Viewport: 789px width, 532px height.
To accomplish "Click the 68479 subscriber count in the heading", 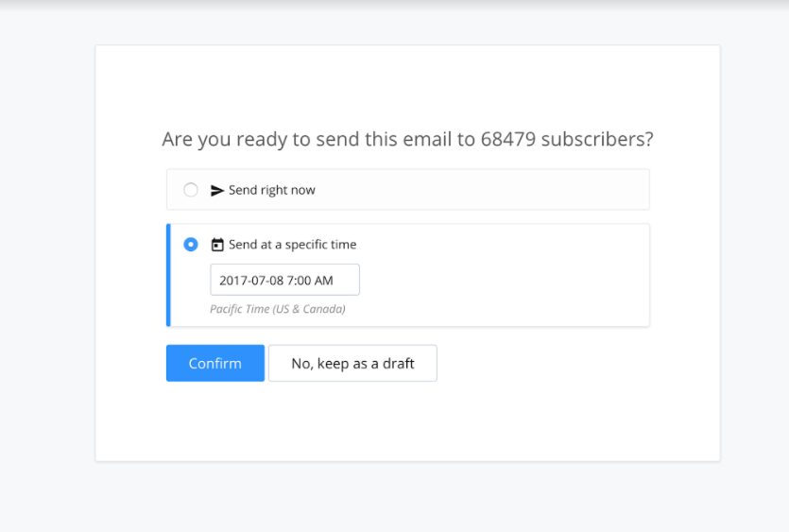I will [508, 139].
